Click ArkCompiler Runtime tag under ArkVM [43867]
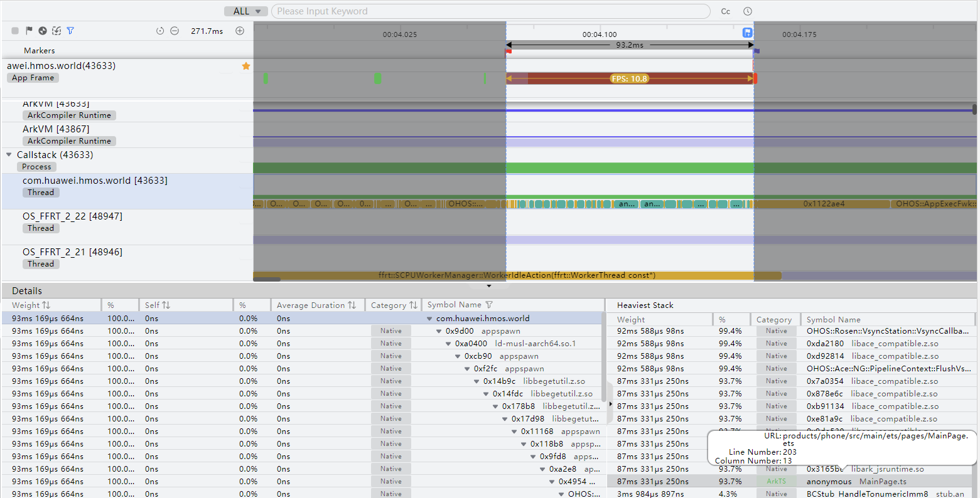 pyautogui.click(x=69, y=141)
